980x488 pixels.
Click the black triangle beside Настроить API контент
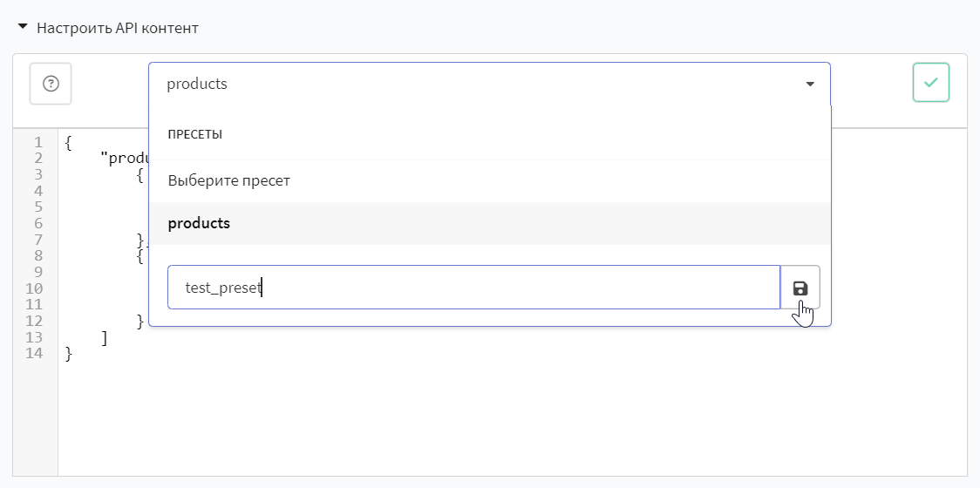[24, 27]
